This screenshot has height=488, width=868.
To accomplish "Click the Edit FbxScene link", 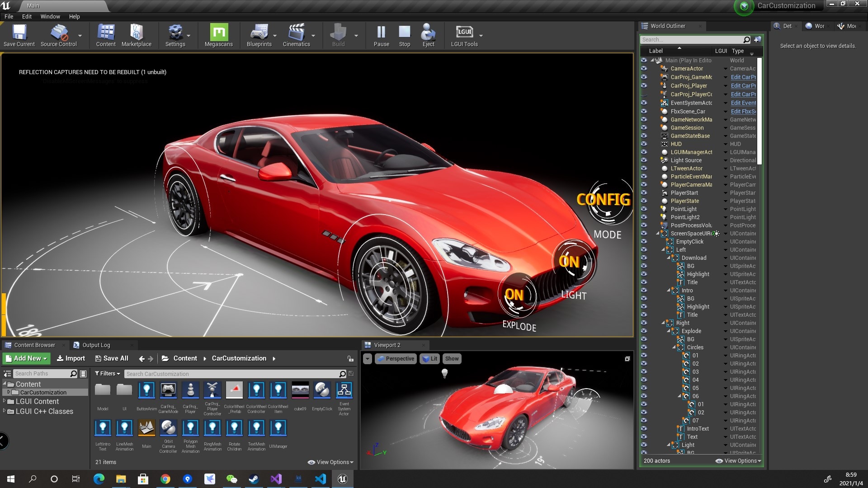I will point(743,112).
